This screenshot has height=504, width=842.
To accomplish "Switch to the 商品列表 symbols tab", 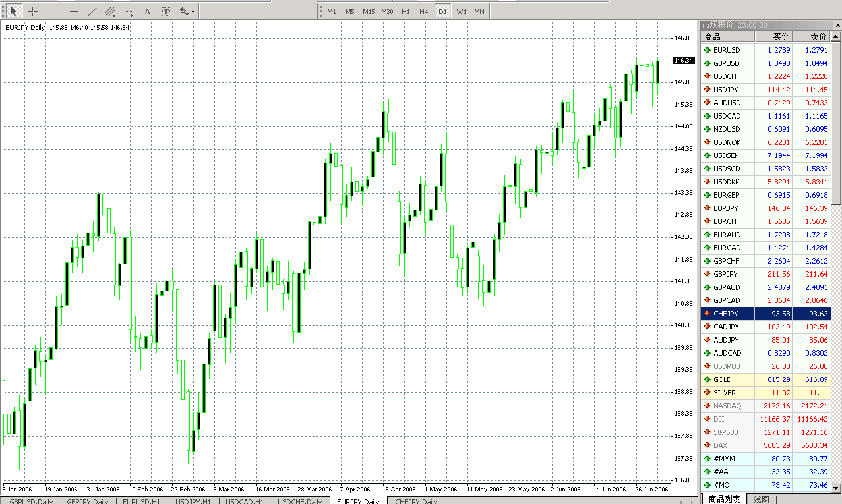I will click(724, 499).
